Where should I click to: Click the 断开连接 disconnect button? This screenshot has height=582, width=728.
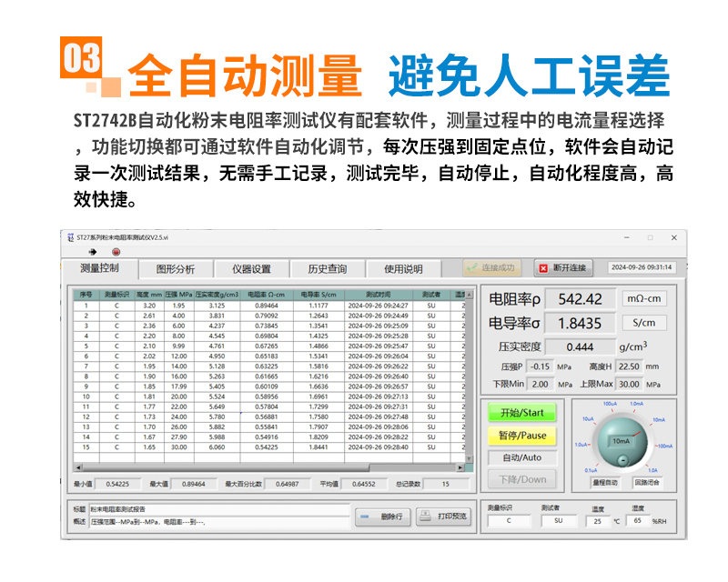coord(563,268)
